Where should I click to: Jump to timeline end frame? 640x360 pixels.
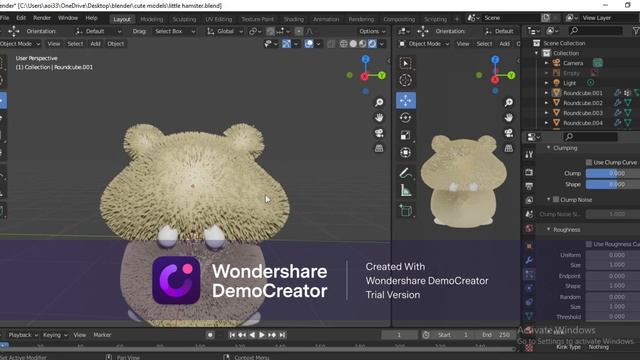pos(282,335)
